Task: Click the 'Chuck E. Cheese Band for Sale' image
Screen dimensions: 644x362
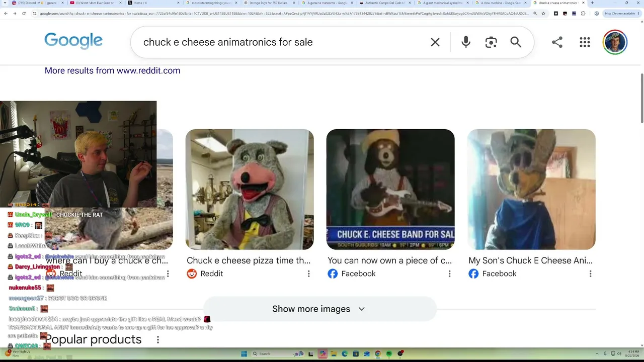Action: point(390,190)
